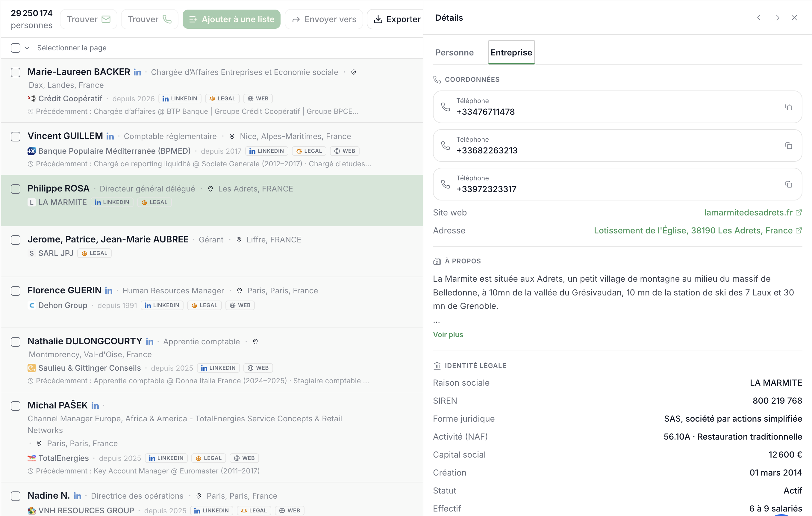
Task: Select Nadine N.'s checkbox
Action: (x=16, y=496)
